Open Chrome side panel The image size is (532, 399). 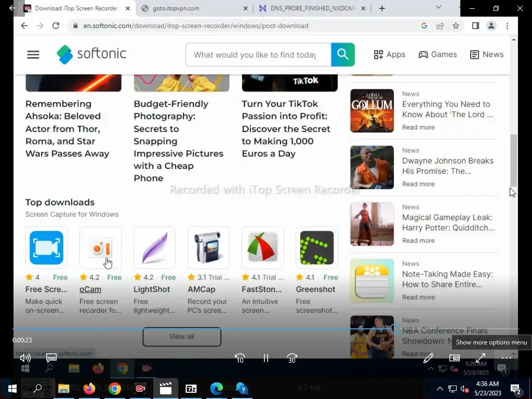tap(475, 25)
